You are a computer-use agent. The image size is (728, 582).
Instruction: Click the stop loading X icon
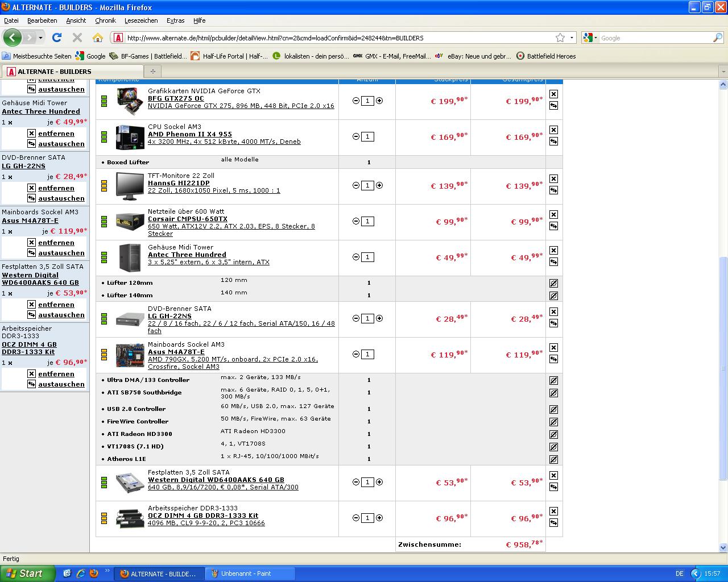coord(77,38)
